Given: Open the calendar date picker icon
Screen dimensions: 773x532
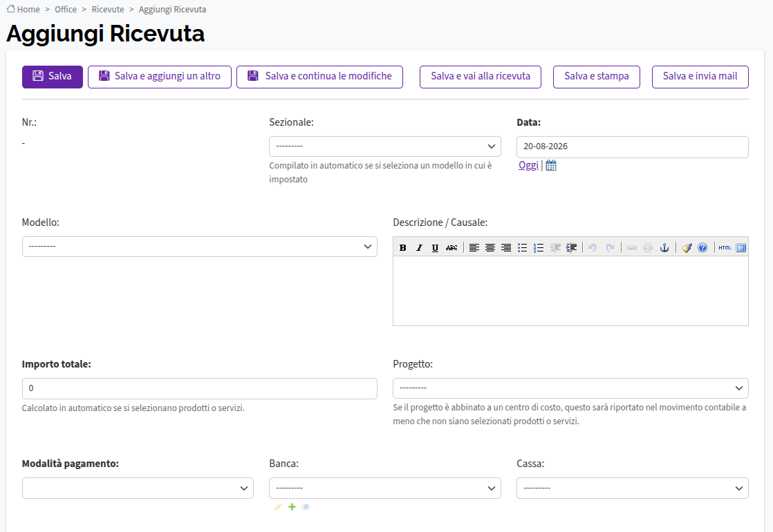Looking at the screenshot, I should [551, 166].
